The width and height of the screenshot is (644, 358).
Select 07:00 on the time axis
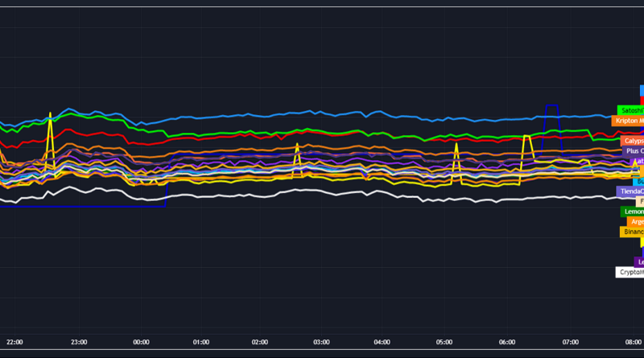pyautogui.click(x=571, y=342)
